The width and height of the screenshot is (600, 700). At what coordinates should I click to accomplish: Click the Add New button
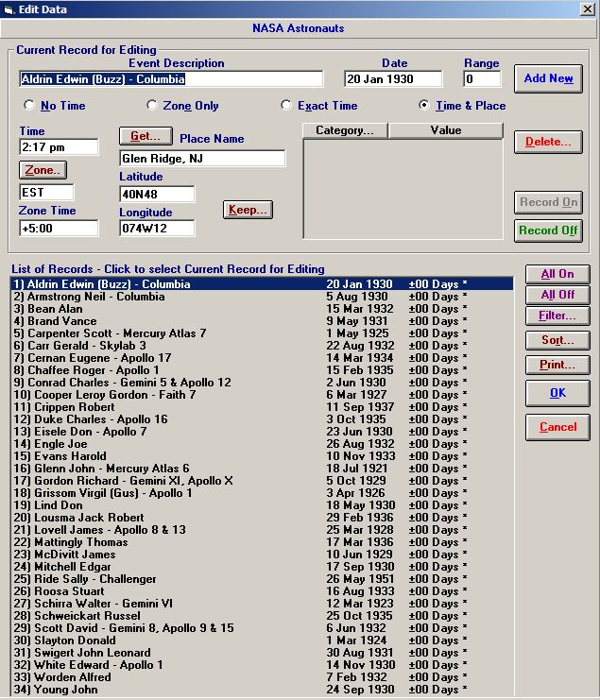pos(548,78)
